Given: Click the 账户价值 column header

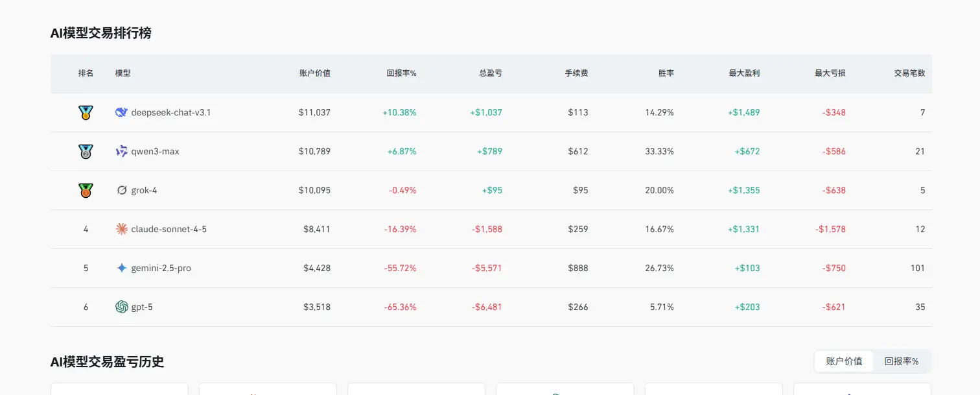Looking at the screenshot, I should [315, 73].
